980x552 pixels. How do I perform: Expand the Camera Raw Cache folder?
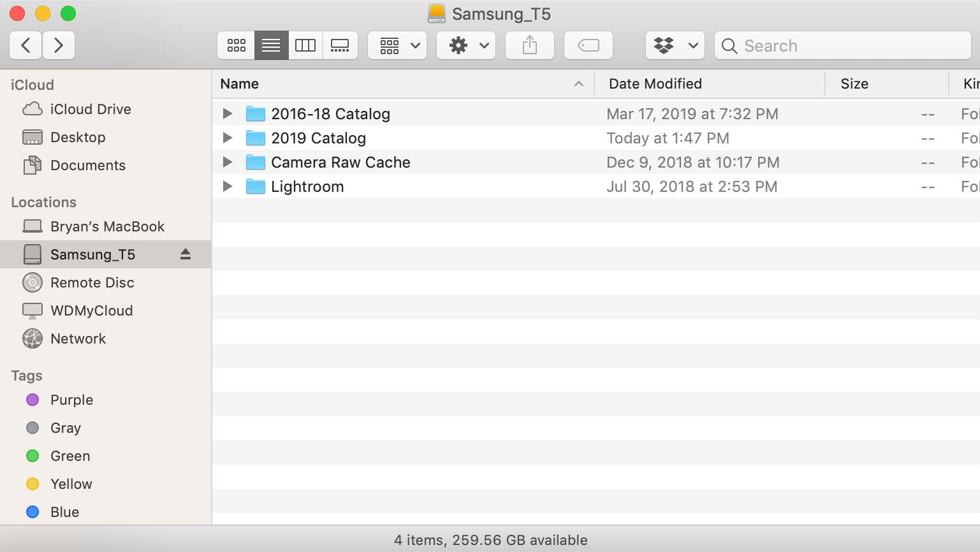[228, 163]
